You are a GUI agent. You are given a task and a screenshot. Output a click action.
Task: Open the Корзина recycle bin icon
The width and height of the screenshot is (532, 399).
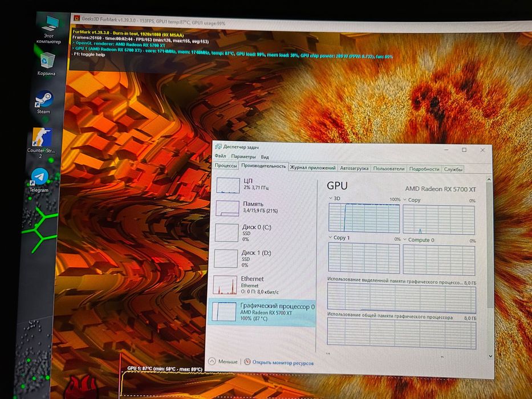(x=47, y=64)
